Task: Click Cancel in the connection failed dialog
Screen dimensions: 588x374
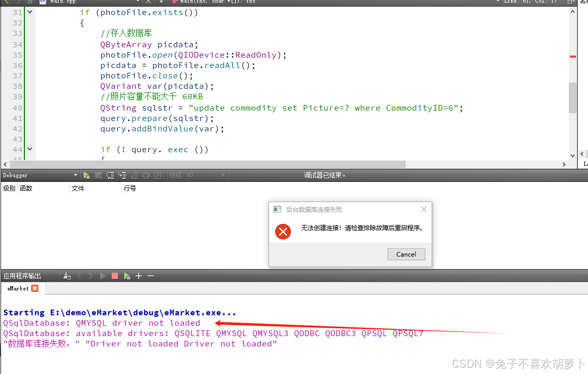Action: (406, 255)
